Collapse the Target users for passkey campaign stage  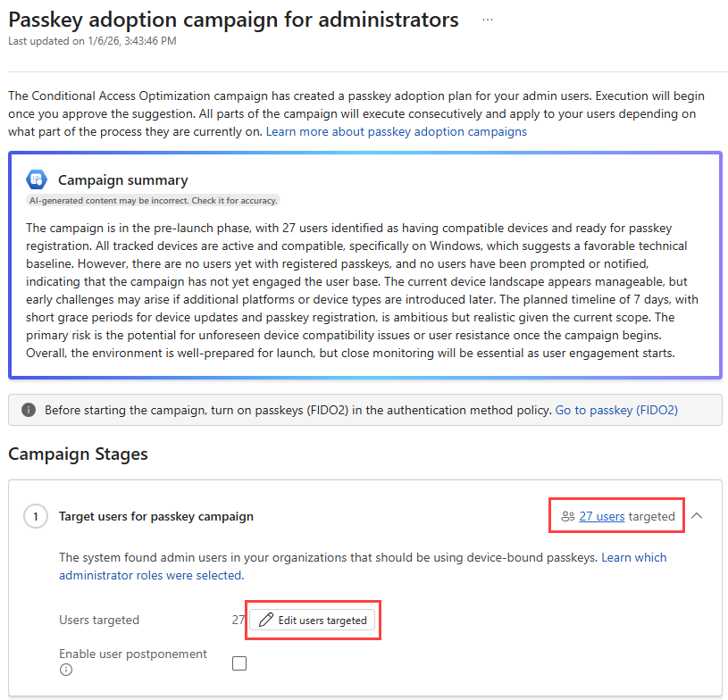(698, 515)
